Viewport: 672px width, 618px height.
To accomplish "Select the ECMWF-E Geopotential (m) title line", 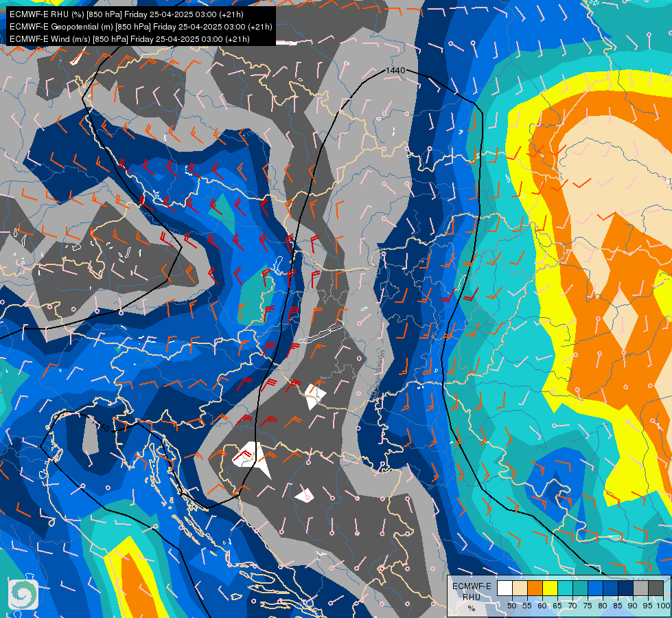I will [141, 27].
